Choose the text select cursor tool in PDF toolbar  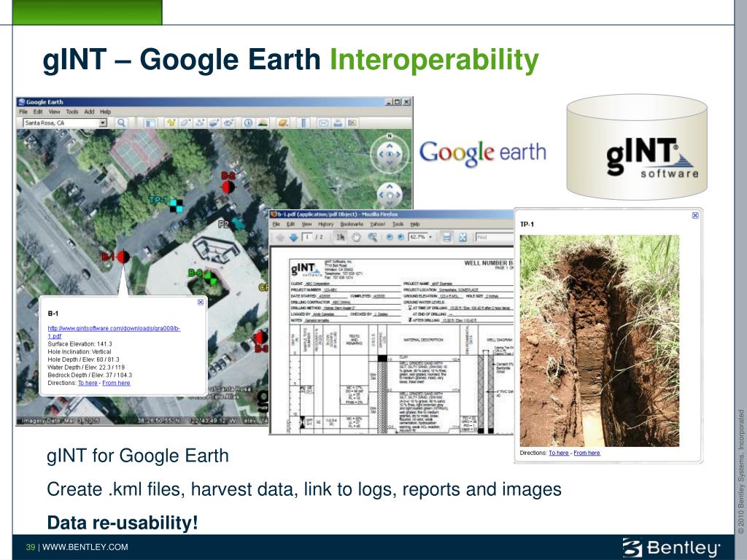[x=340, y=237]
